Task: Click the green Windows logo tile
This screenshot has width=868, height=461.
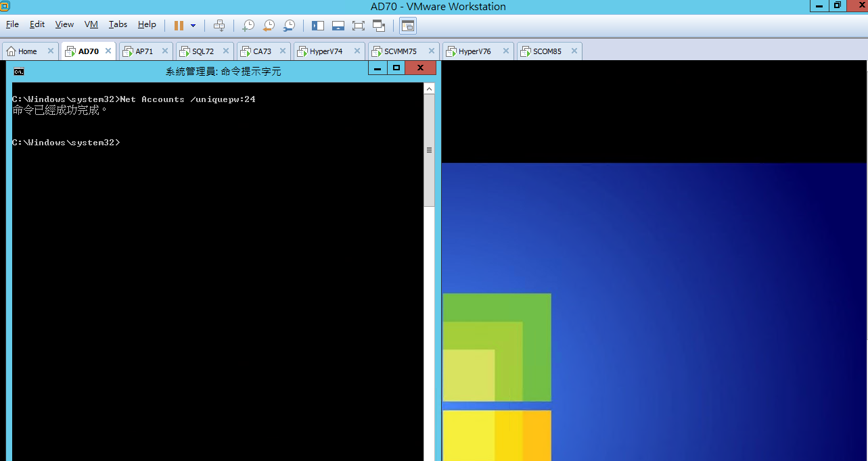Action: pos(497,347)
